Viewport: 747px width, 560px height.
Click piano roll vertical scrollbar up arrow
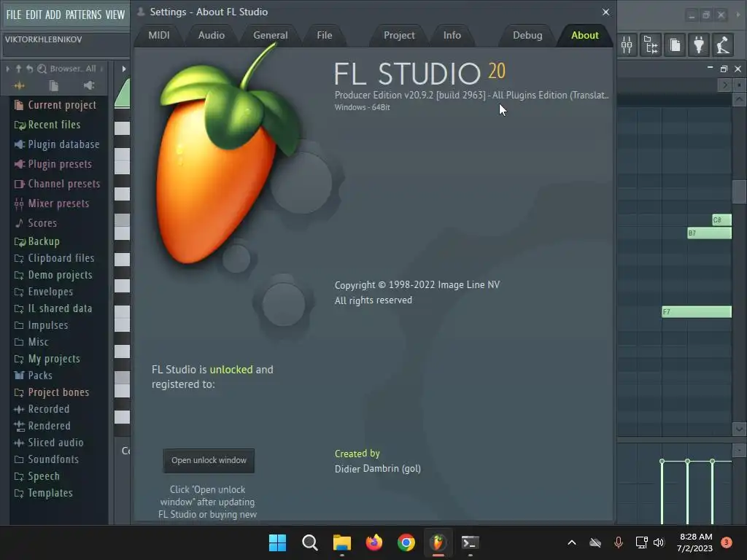(x=739, y=99)
